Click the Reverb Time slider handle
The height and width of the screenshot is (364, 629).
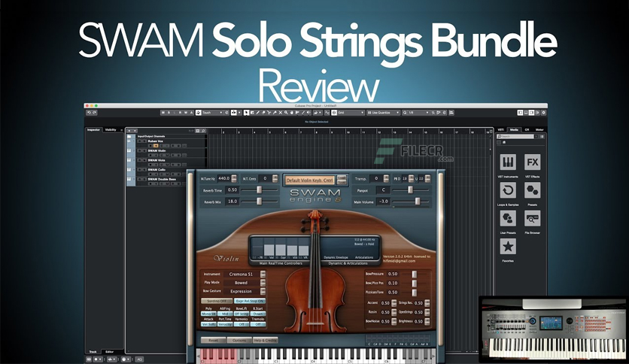coord(259,190)
